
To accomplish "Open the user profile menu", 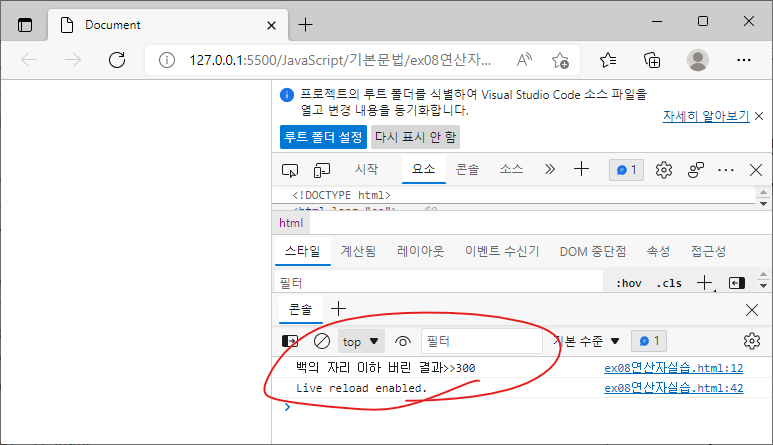I will tap(698, 60).
